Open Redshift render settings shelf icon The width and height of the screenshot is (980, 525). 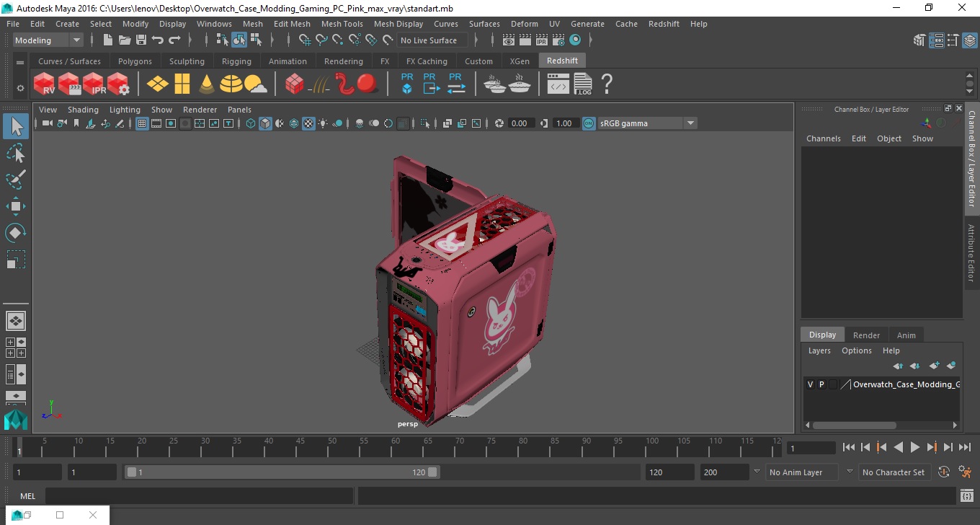click(x=118, y=84)
